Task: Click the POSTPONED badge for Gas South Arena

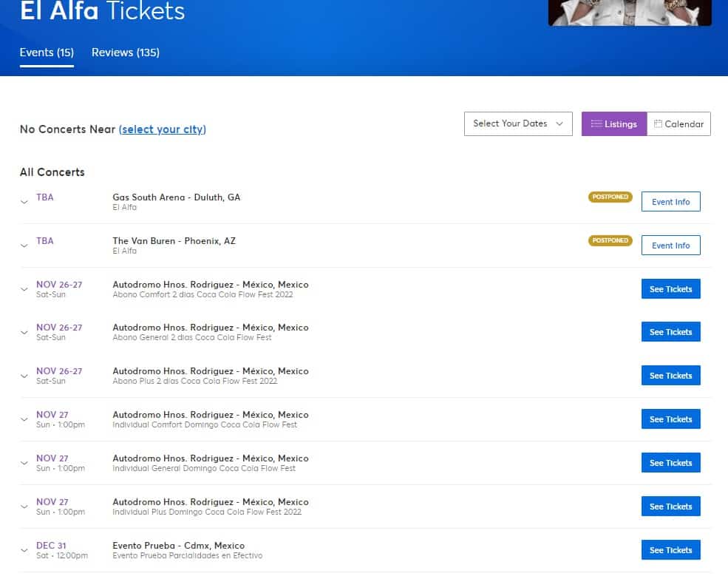Action: click(610, 197)
